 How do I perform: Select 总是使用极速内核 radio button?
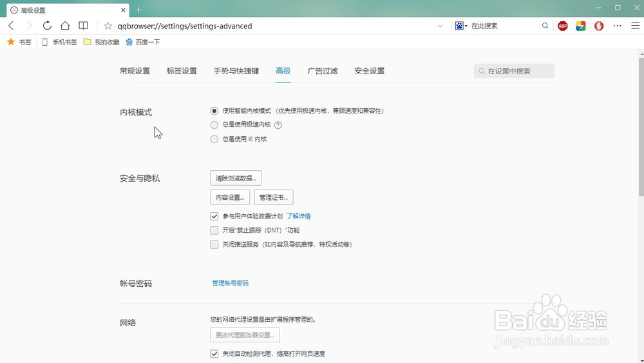[x=214, y=125]
